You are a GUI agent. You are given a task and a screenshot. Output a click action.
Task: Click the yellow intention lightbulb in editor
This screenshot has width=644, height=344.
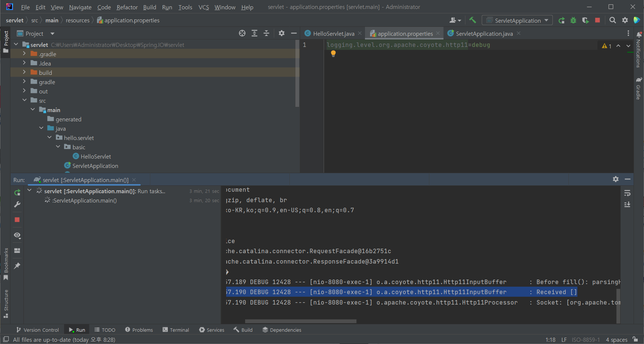pyautogui.click(x=333, y=54)
